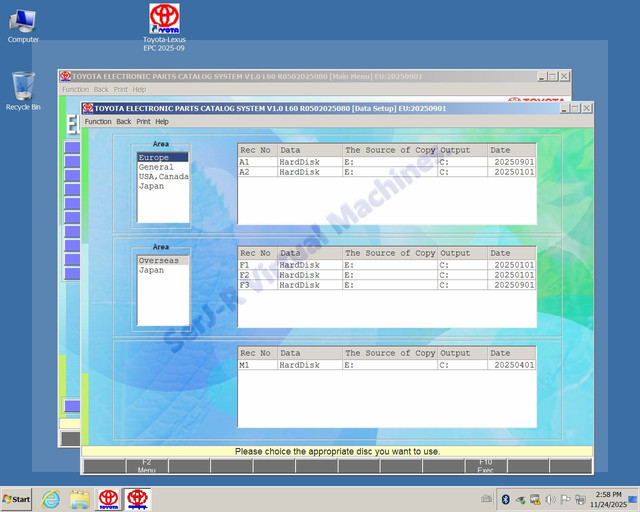Launch Internet Explorer from the taskbar
Viewport: 640px width, 512px height.
(51, 499)
